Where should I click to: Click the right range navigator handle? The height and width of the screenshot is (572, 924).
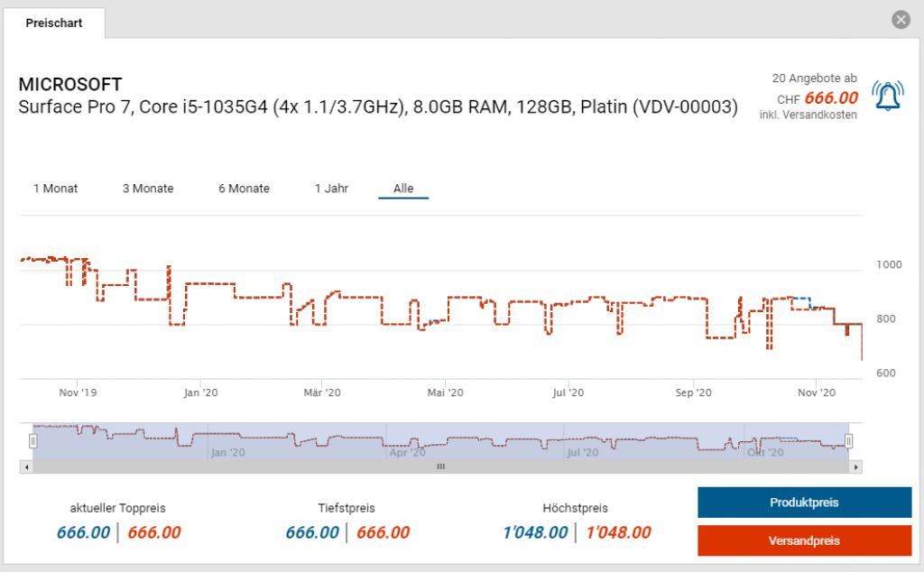coord(848,440)
